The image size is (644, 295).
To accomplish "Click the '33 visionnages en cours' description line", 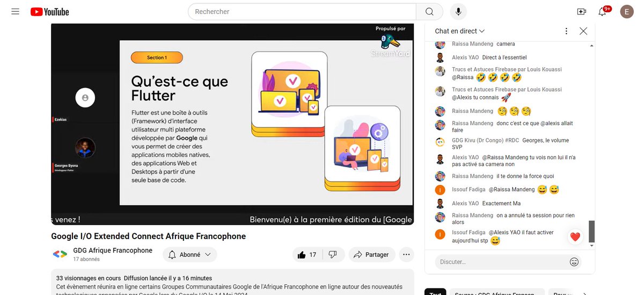I will (134, 278).
